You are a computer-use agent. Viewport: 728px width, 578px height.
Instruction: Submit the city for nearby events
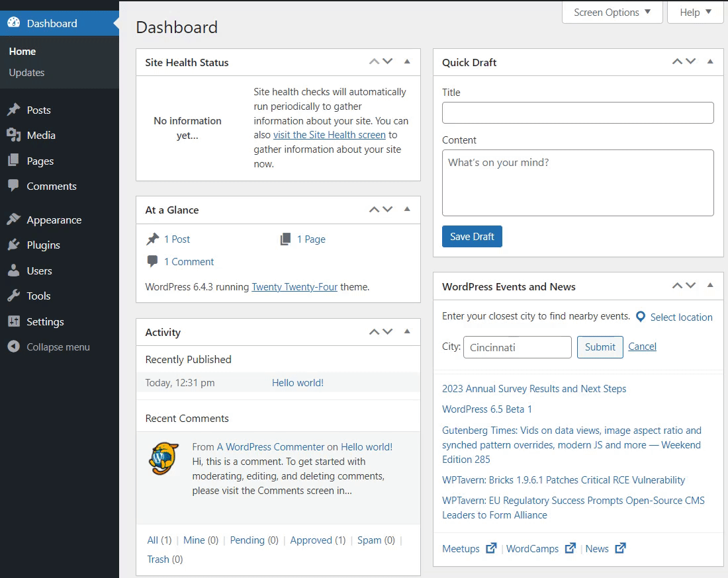(600, 347)
